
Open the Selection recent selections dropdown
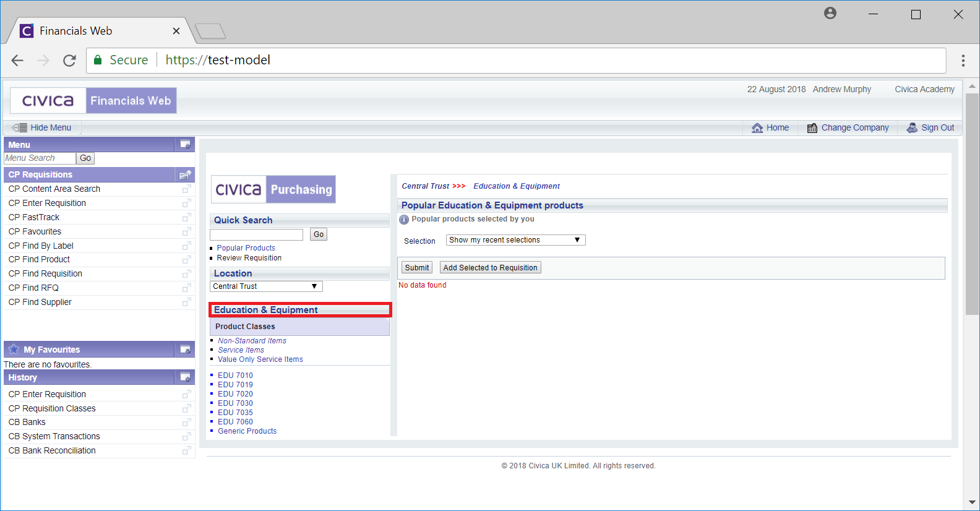(515, 240)
